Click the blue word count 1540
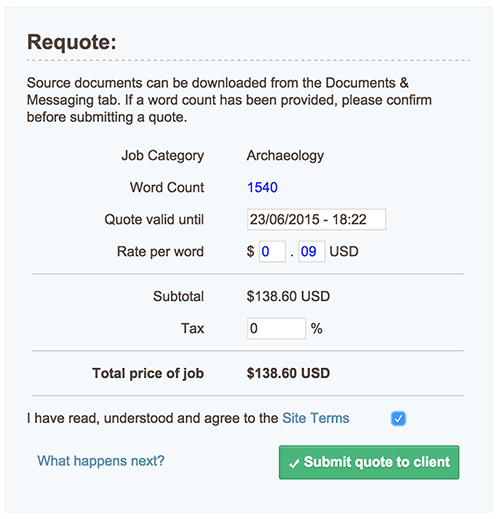 [262, 187]
